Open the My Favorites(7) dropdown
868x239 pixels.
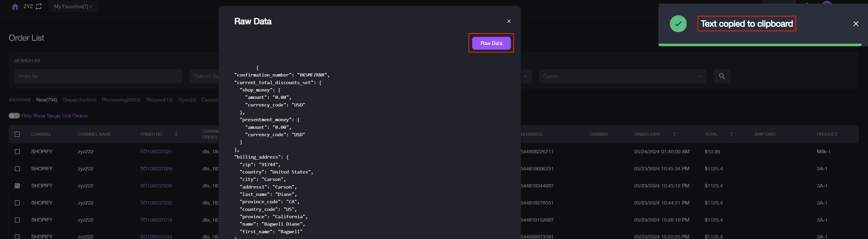tap(73, 6)
